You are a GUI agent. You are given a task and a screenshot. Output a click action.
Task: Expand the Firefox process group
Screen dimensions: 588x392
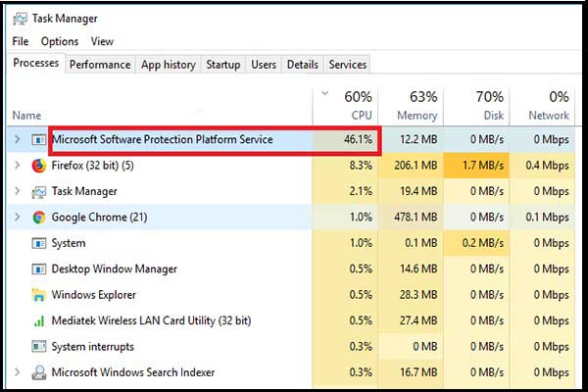(17, 166)
